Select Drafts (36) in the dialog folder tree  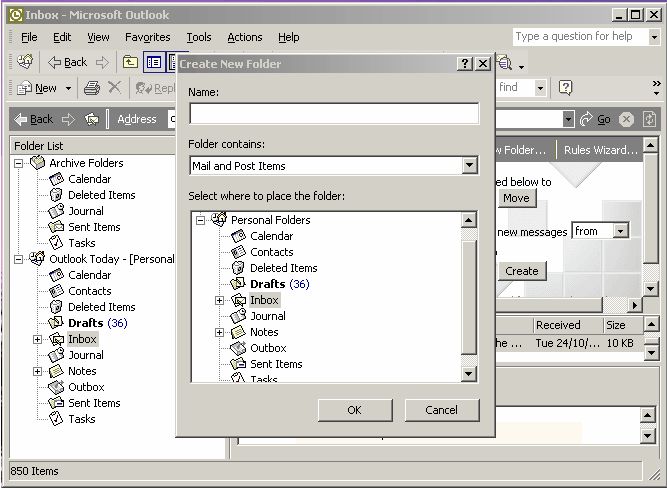pos(279,284)
